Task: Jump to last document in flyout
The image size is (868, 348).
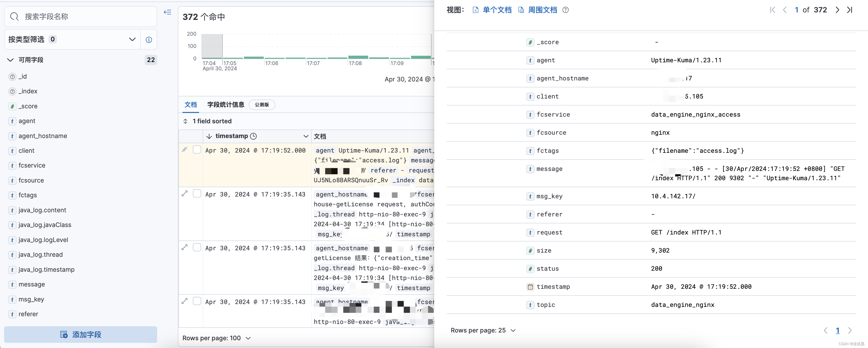Action: (850, 10)
